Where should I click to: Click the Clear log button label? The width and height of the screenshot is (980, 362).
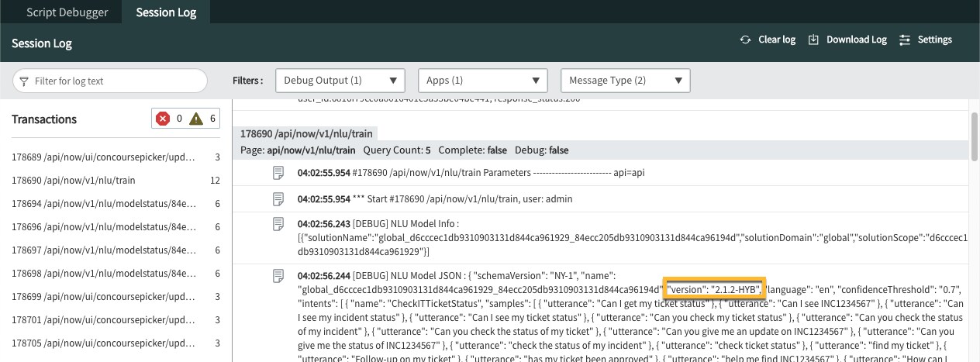pyautogui.click(x=776, y=40)
